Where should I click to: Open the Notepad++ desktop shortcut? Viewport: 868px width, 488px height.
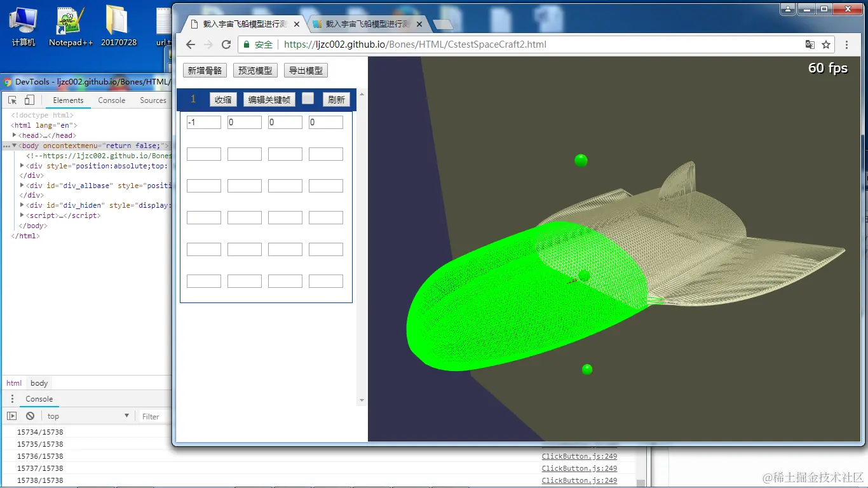[x=71, y=25]
